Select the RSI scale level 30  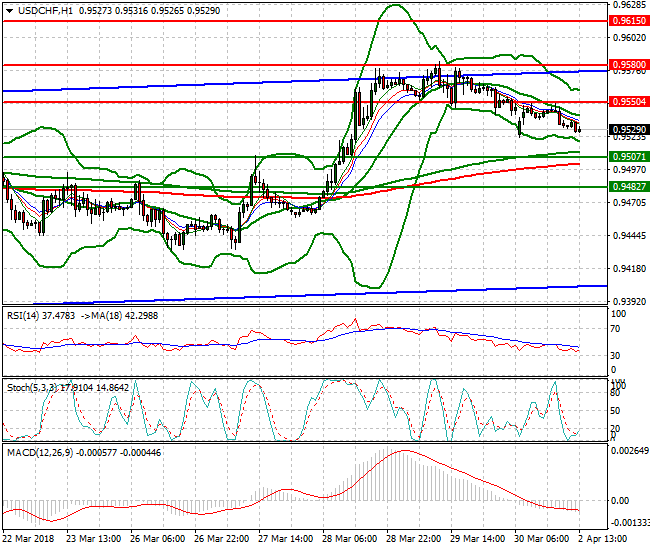tap(616, 356)
